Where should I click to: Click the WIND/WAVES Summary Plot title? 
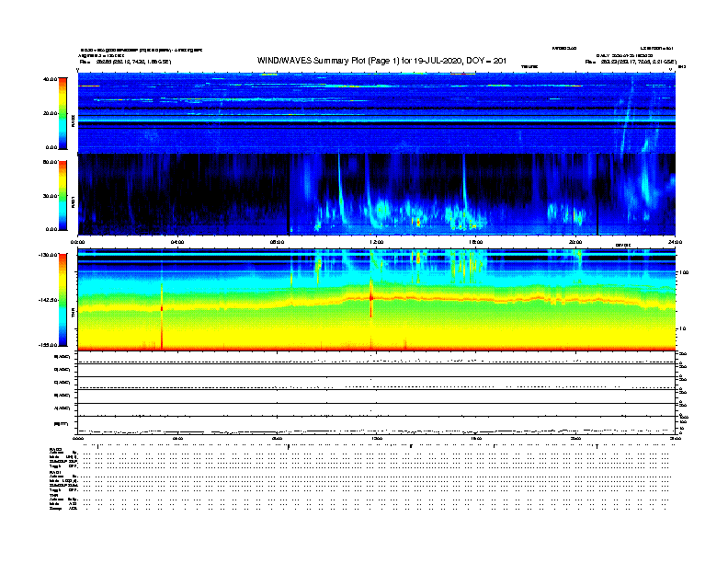tap(381, 61)
